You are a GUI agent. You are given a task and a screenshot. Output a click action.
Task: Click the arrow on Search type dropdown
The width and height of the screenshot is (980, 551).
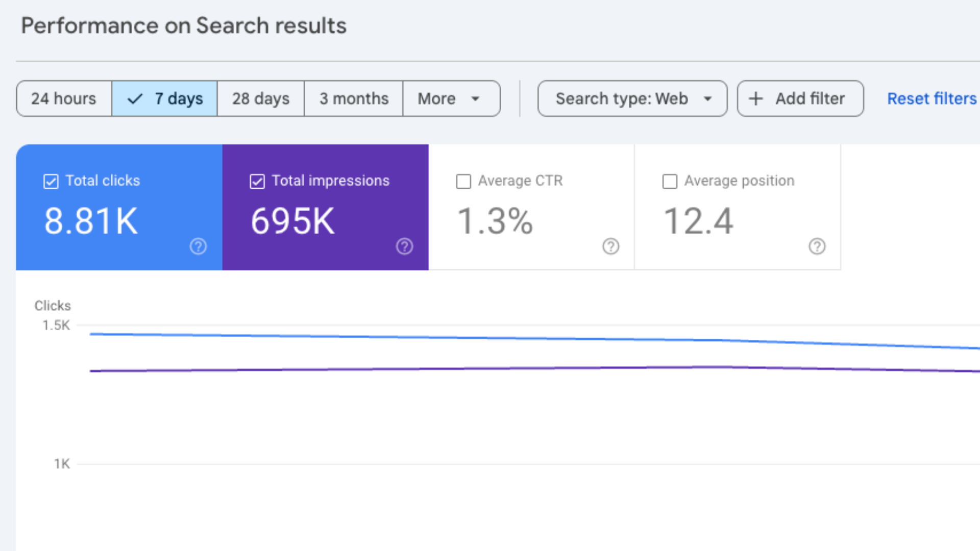pos(707,98)
